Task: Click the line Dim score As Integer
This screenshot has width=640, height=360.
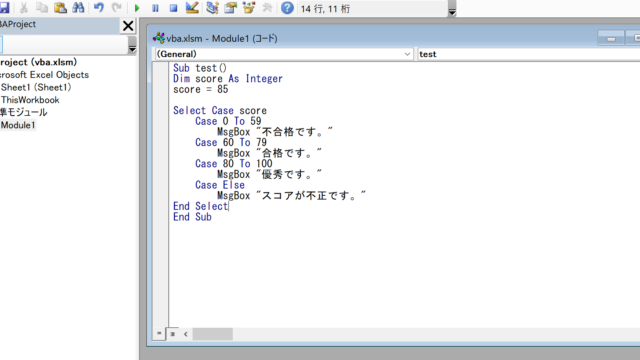Action: pos(228,79)
